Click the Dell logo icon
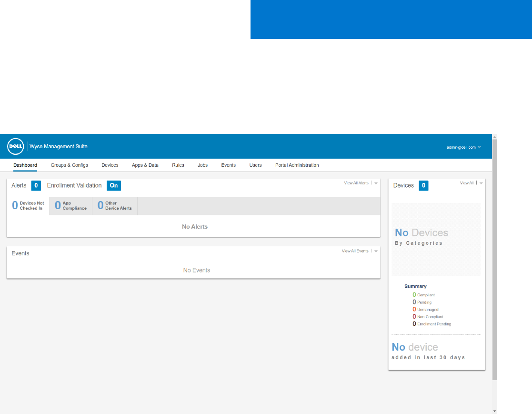532x414 pixels. (x=16, y=146)
